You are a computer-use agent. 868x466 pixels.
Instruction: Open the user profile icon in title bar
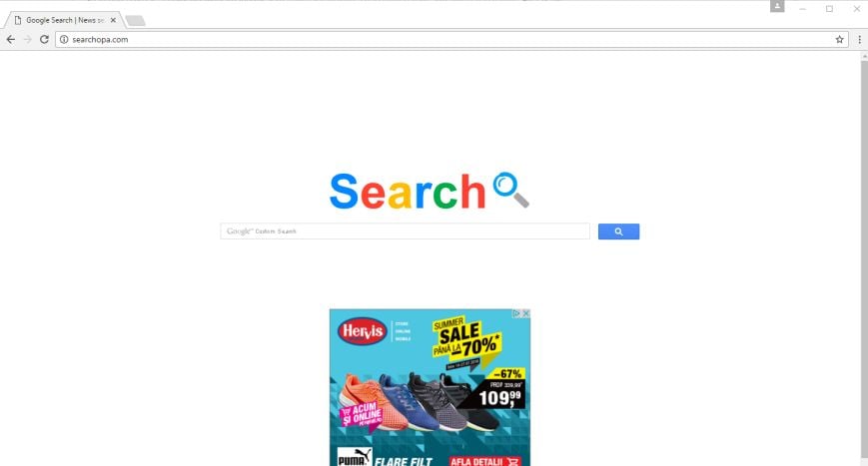coord(777,6)
